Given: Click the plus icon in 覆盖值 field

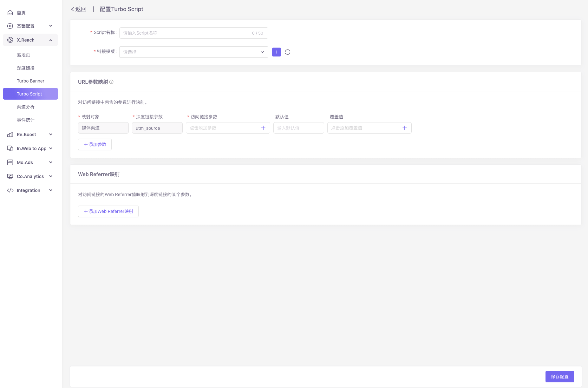Looking at the screenshot, I should 404,128.
